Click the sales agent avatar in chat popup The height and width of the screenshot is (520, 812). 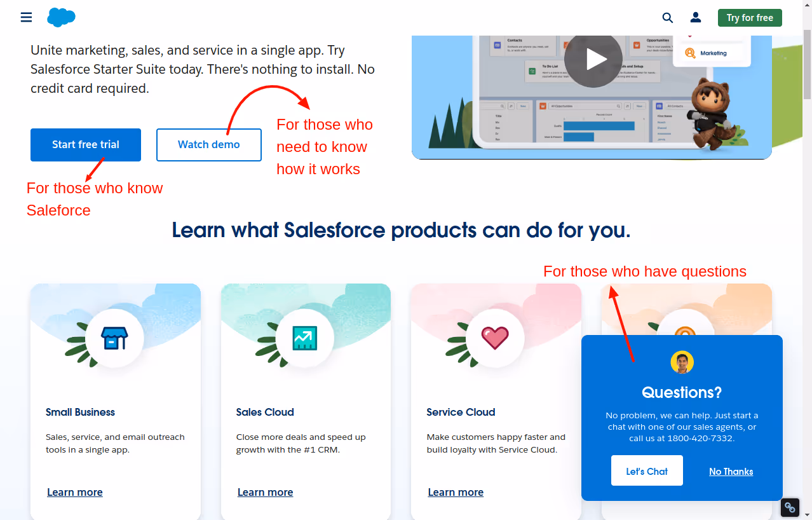682,362
